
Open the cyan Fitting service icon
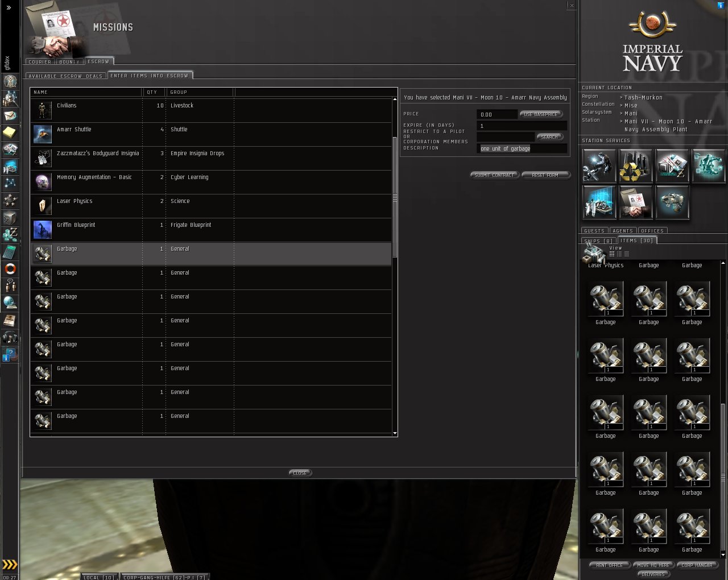click(708, 165)
